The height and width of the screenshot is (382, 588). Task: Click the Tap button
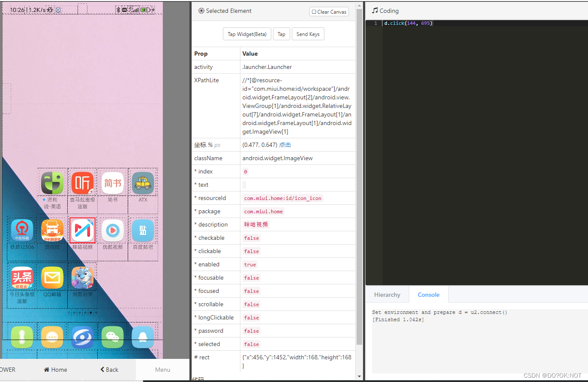pyautogui.click(x=282, y=34)
